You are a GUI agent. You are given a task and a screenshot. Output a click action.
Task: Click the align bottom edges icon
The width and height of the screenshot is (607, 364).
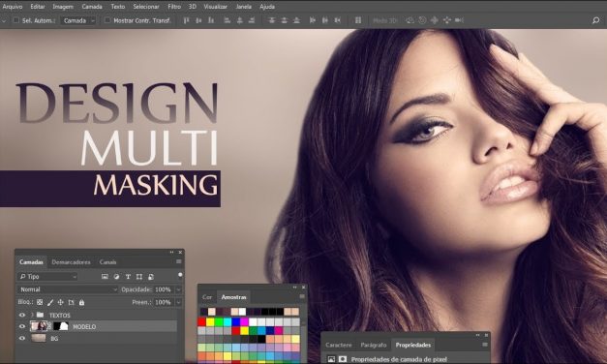click(211, 20)
